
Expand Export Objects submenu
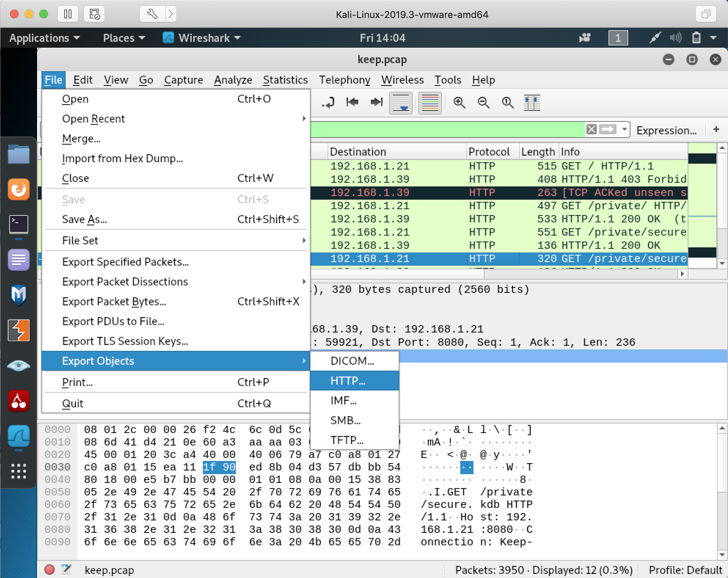176,361
